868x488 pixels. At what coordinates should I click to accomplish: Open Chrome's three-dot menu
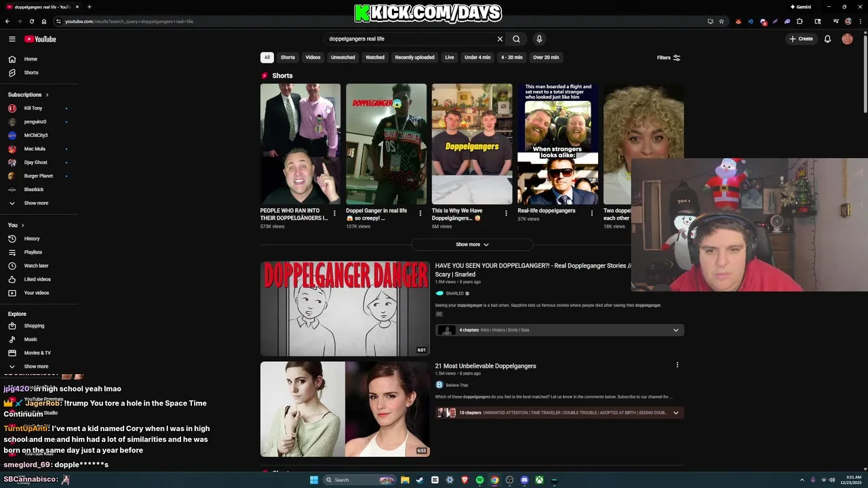click(859, 21)
